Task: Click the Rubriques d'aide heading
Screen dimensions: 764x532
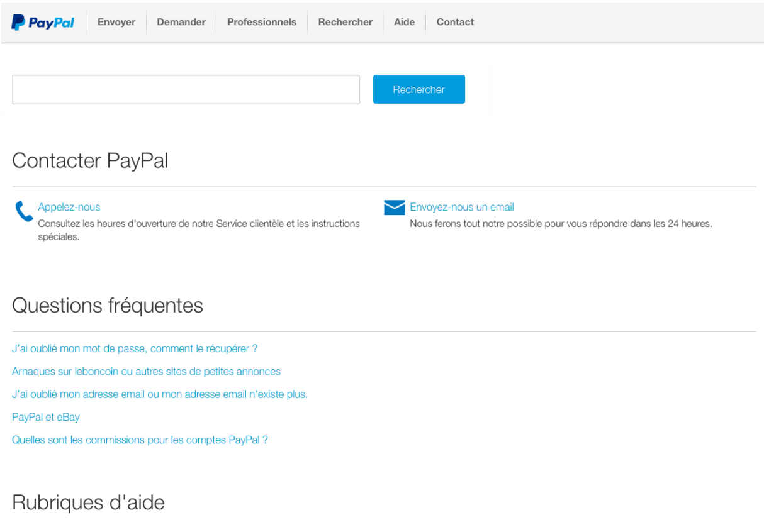Action: (x=87, y=502)
